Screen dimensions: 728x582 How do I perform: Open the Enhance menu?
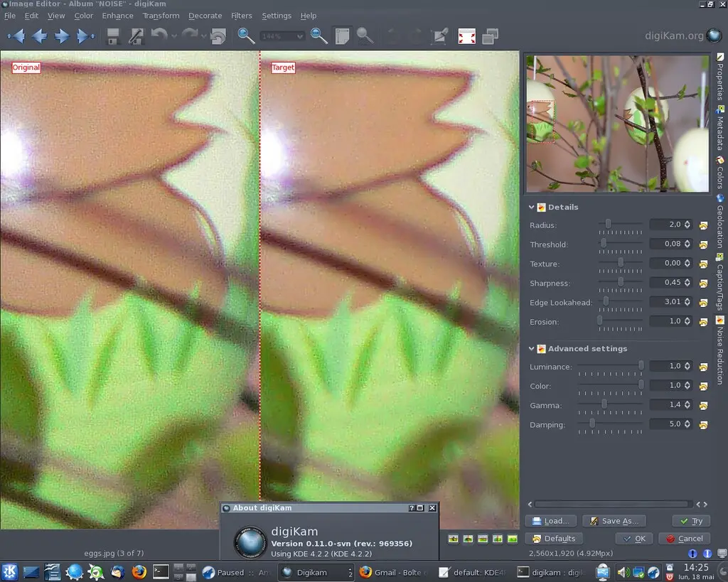pyautogui.click(x=117, y=15)
